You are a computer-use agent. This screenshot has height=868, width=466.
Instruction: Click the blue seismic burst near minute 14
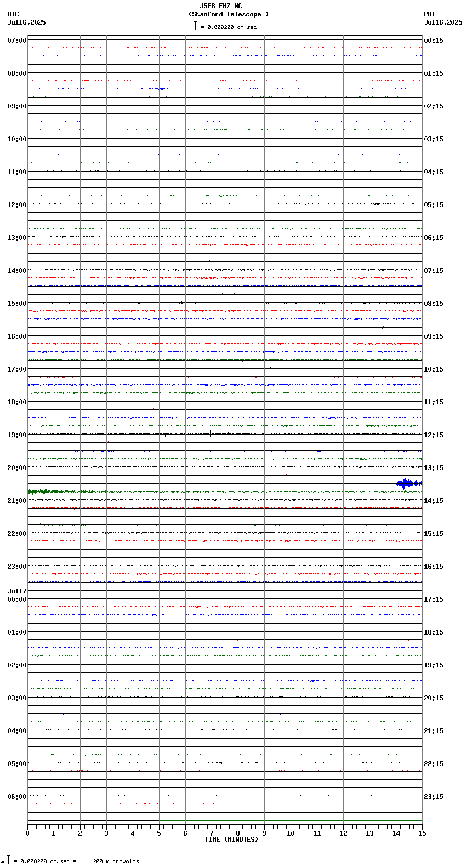(x=409, y=483)
